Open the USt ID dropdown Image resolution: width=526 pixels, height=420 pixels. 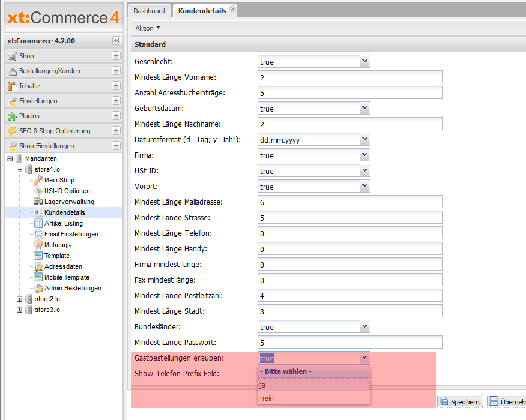coord(365,170)
